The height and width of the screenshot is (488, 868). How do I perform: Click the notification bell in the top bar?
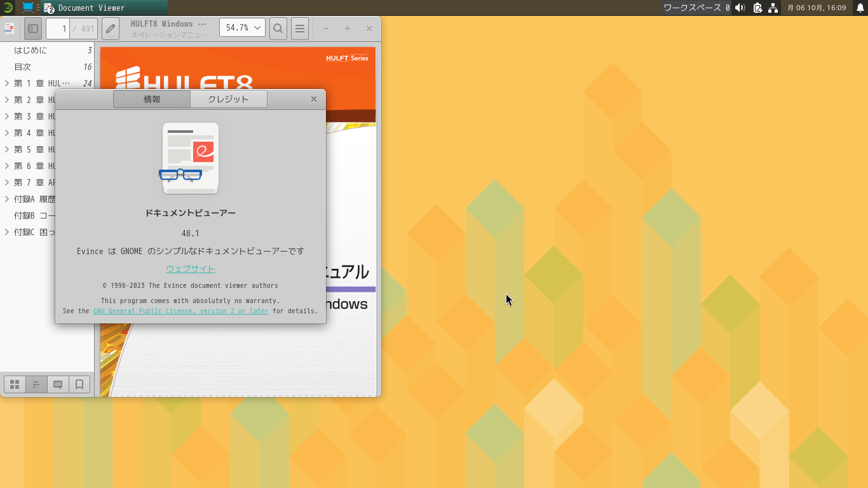pos(858,8)
